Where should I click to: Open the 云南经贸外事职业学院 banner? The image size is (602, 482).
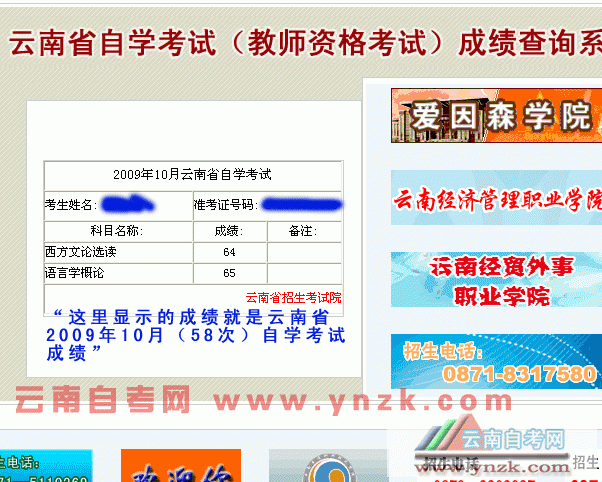coord(497,280)
